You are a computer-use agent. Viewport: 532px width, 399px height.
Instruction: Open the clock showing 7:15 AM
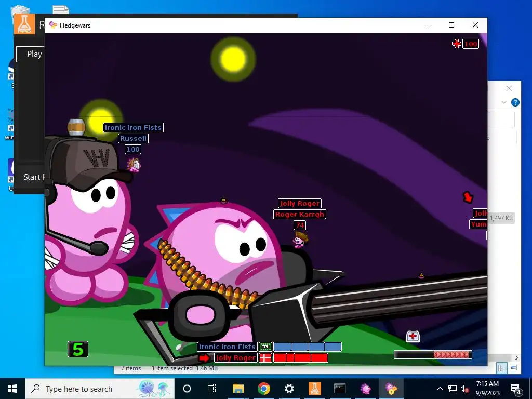(x=487, y=389)
